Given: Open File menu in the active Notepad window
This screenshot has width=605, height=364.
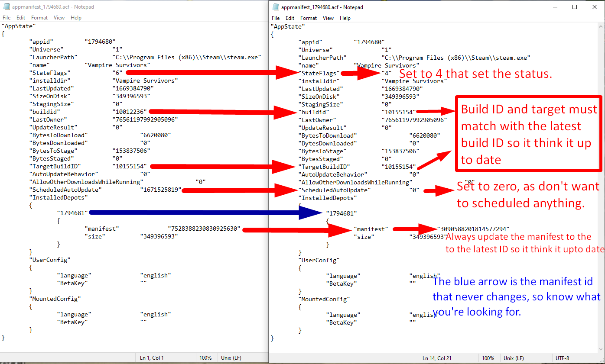Looking at the screenshot, I should [x=276, y=18].
